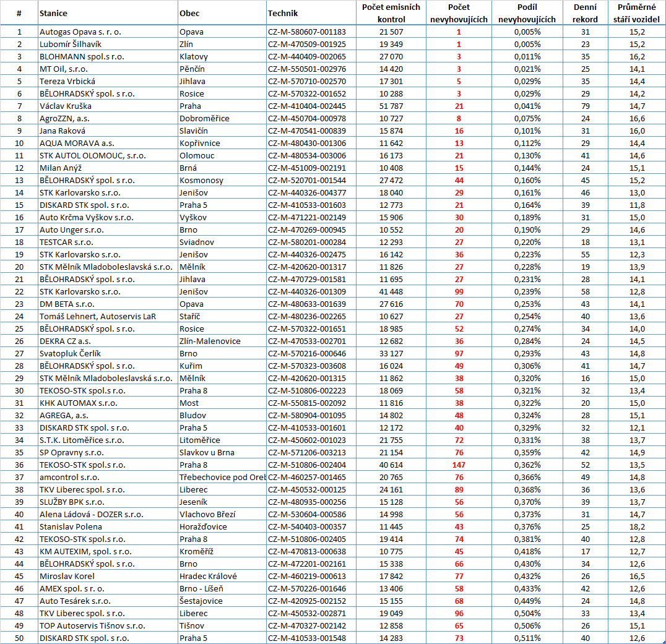Select average vehicle age '11,8'
The image size is (666, 644).
tap(636, 205)
